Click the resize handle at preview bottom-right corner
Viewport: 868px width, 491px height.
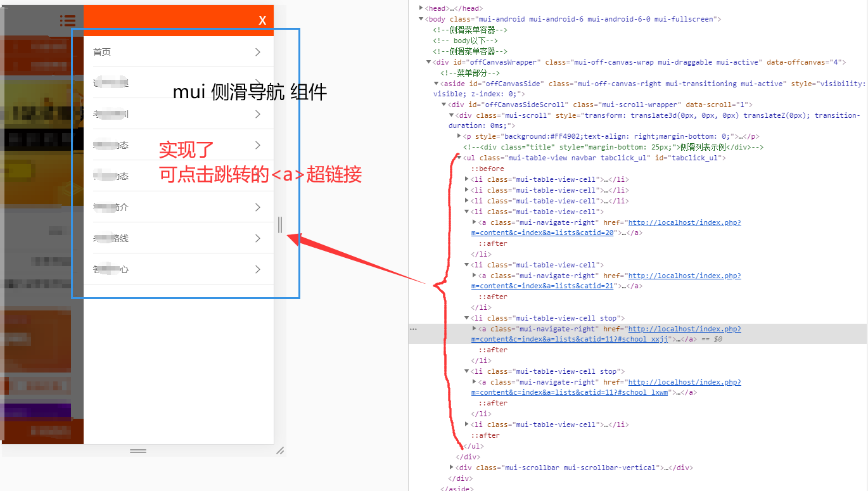point(281,452)
